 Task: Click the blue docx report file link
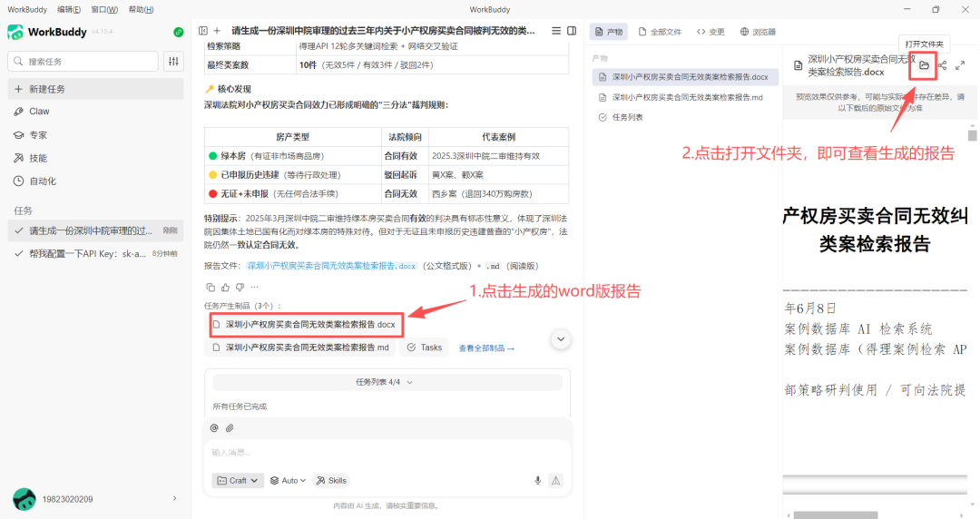pyautogui.click(x=331, y=266)
